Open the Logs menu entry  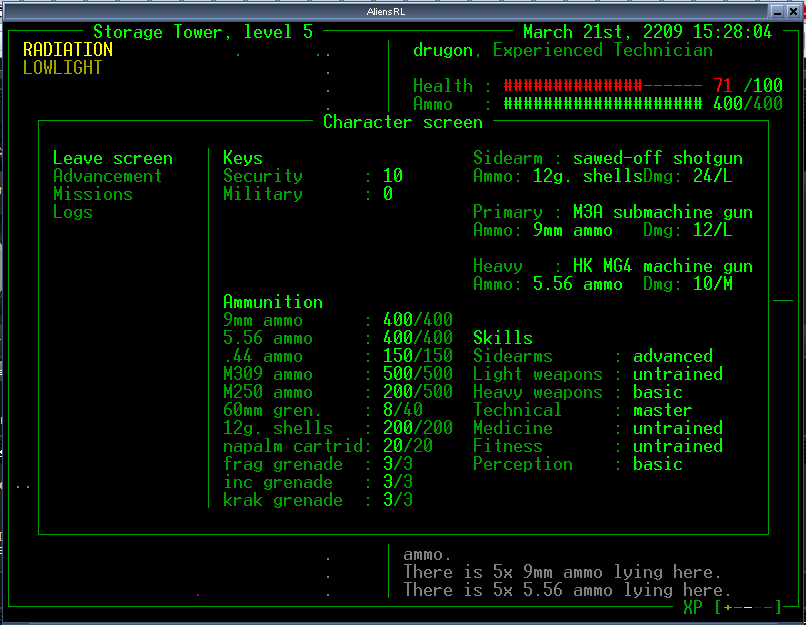tap(73, 212)
